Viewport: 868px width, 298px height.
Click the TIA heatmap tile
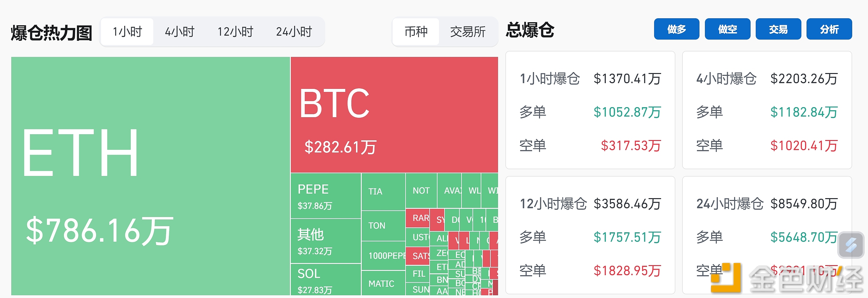coord(383,191)
